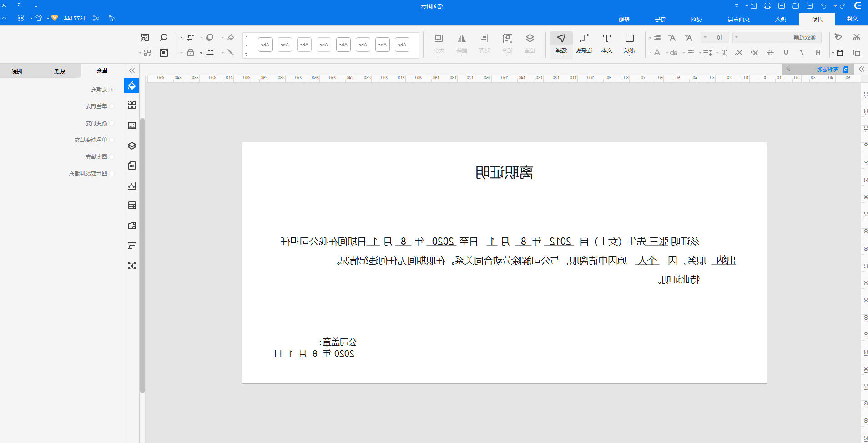The width and height of the screenshot is (868, 443).
Task: Switch to the 阴影 panel tab
Action: coord(17,71)
